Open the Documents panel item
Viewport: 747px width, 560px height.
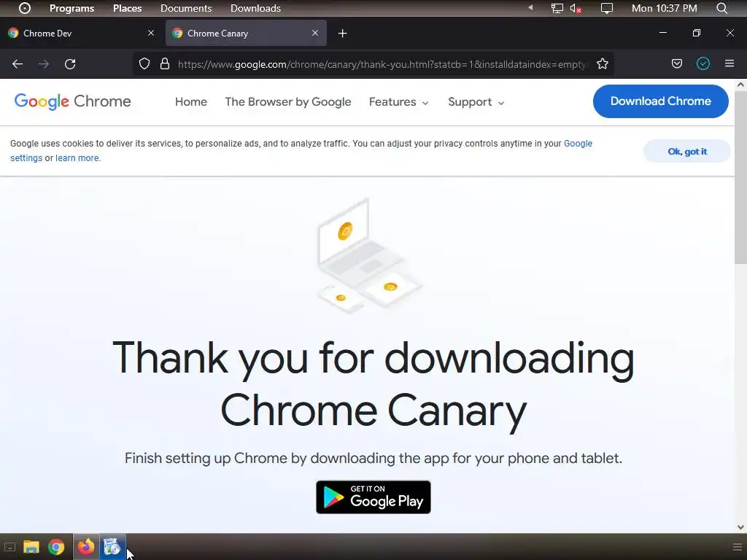(x=186, y=8)
